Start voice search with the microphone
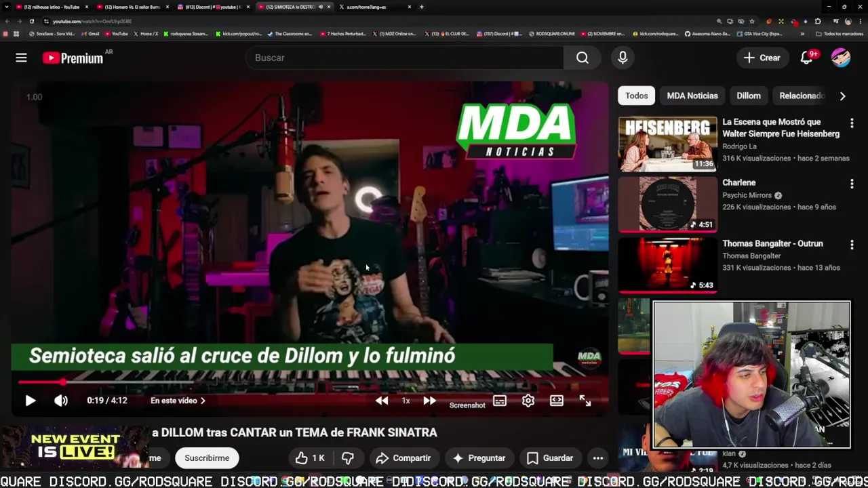This screenshot has height=488, width=868. pos(623,58)
